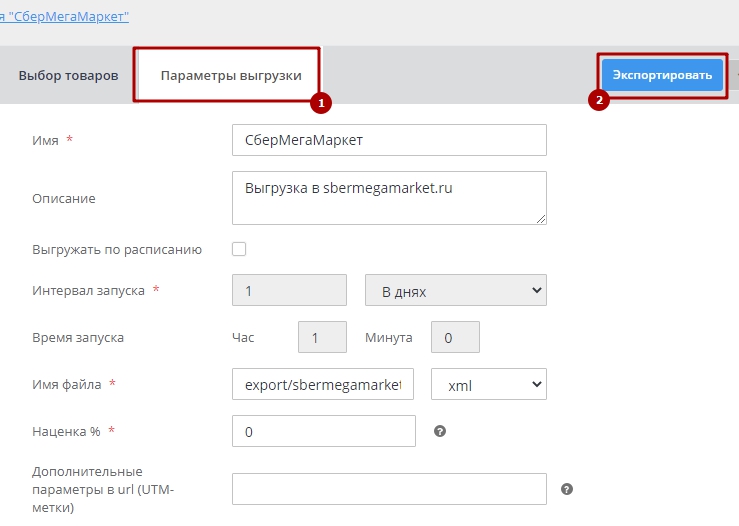Select the Минута launch time field

(x=455, y=338)
